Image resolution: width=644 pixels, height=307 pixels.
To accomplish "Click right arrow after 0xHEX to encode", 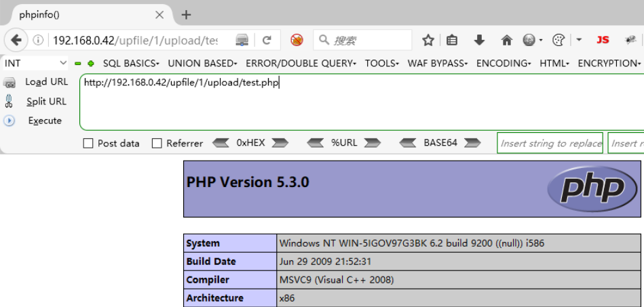I will 280,143.
